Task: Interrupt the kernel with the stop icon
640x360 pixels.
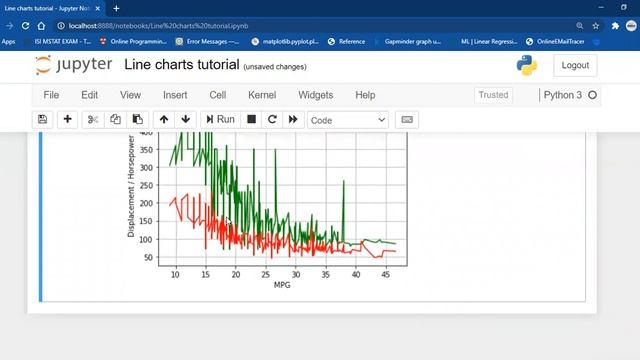Action: pos(251,120)
